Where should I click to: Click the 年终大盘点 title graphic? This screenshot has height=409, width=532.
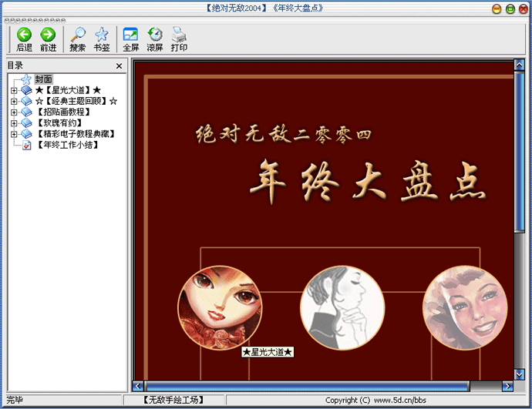pos(369,181)
